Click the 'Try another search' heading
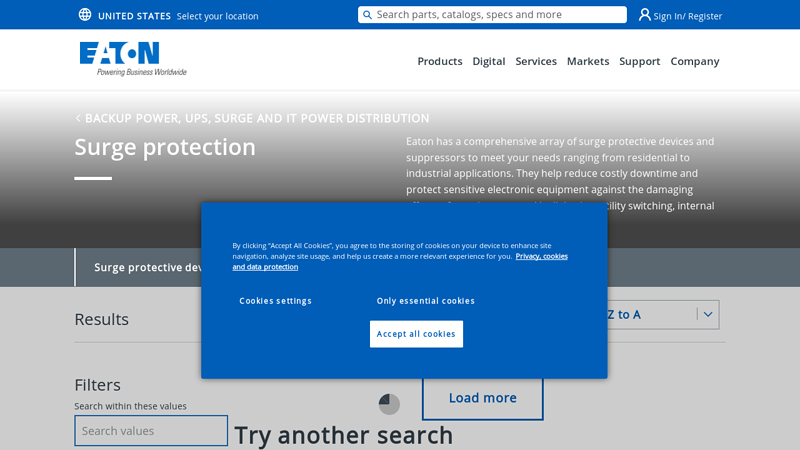Screen dimensions: 800x450 (344, 435)
